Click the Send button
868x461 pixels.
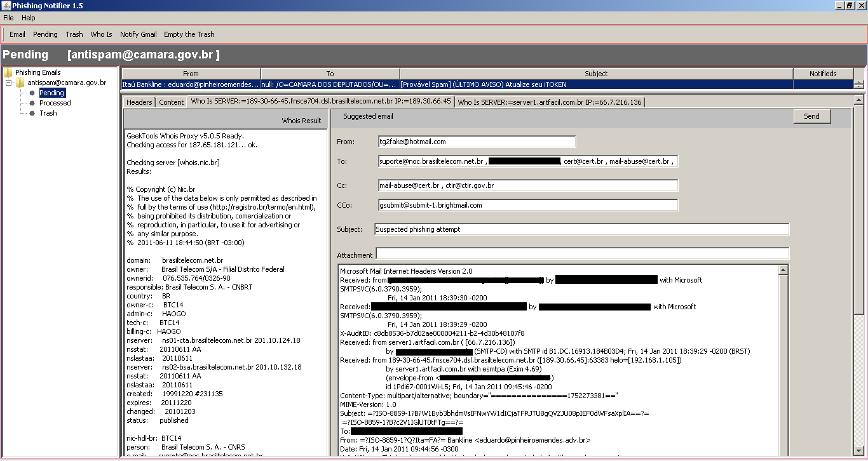coord(811,116)
